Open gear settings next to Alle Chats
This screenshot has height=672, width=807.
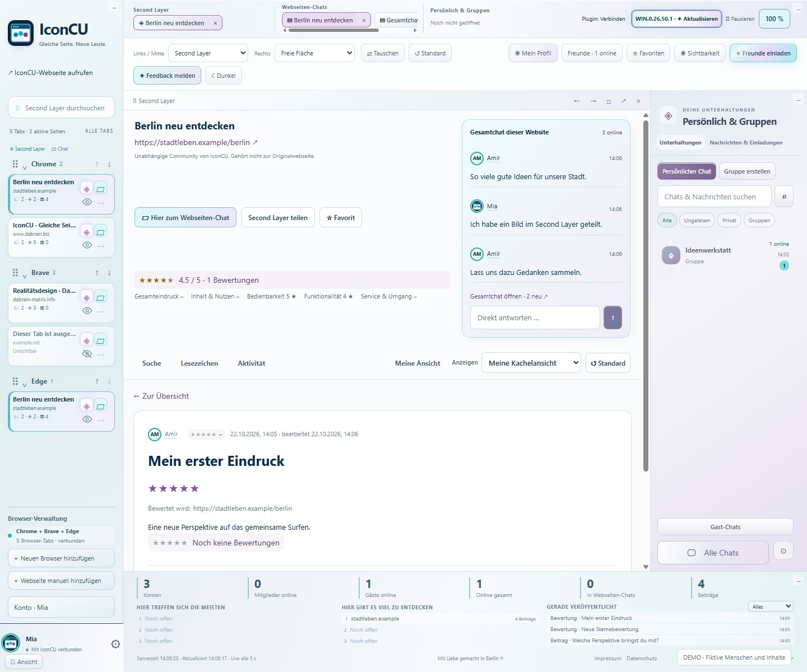pyautogui.click(x=783, y=551)
